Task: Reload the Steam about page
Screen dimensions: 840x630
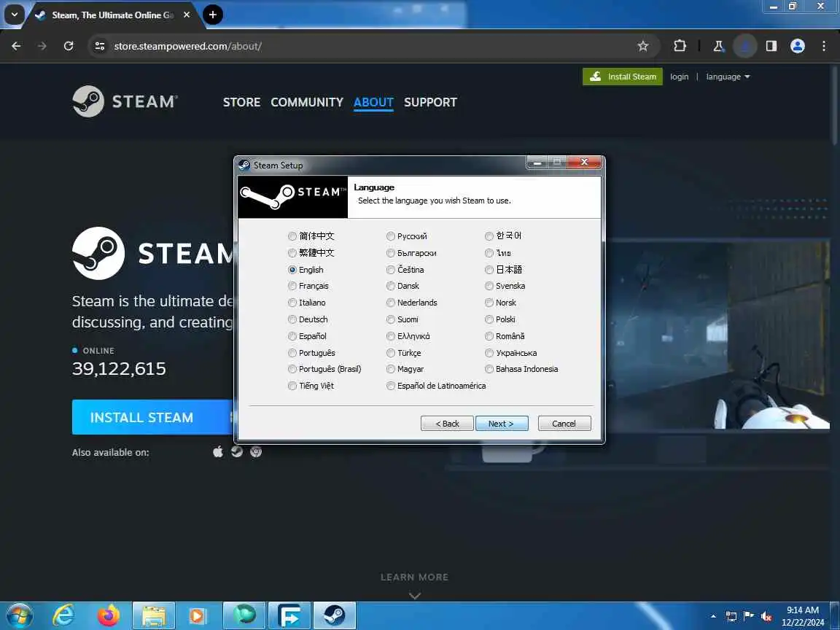Action: (x=69, y=46)
